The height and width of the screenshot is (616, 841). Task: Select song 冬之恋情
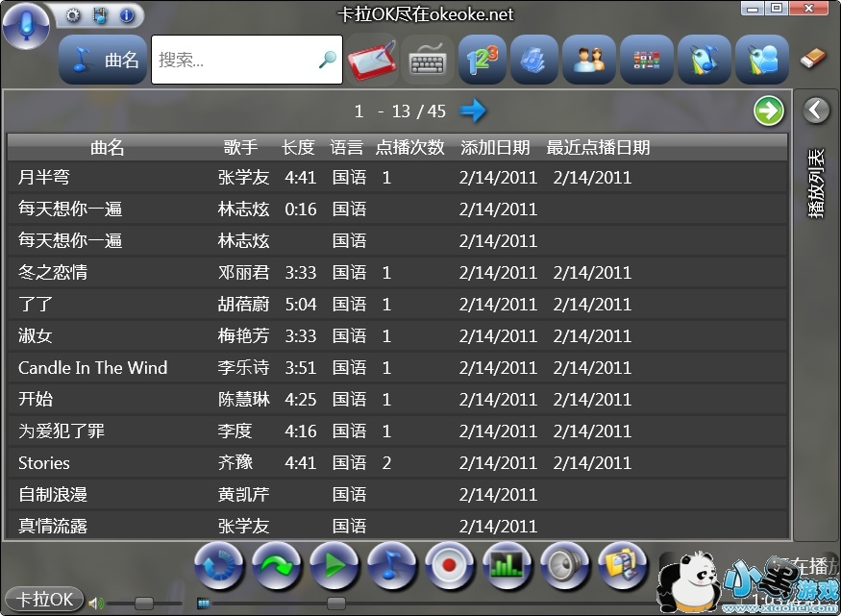pyautogui.click(x=398, y=272)
